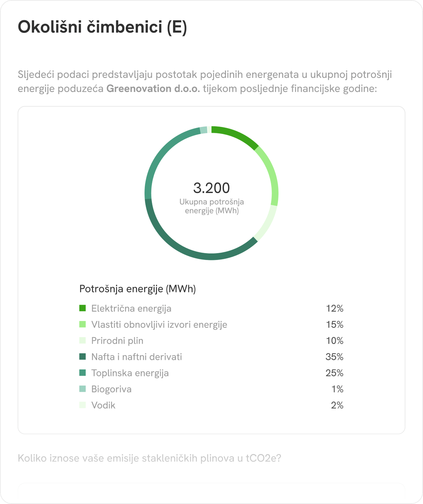
Task: Click the Nafta i naftni derivati swatch
Action: click(x=82, y=357)
